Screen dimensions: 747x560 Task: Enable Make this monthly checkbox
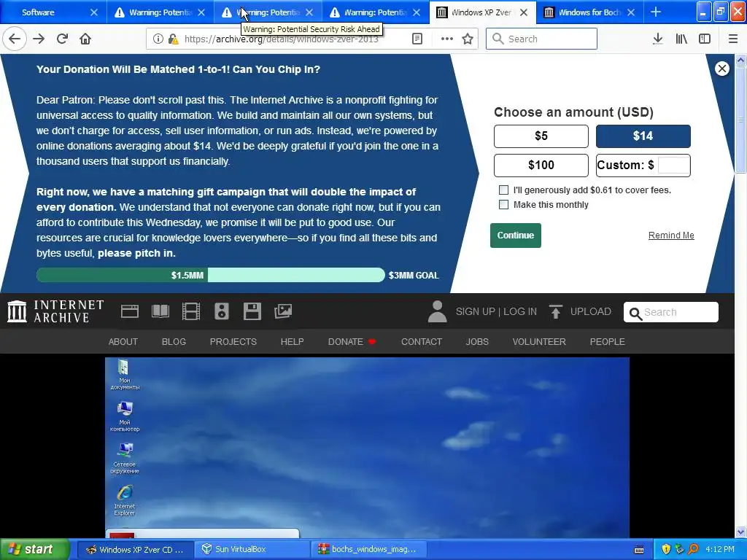[503, 205]
